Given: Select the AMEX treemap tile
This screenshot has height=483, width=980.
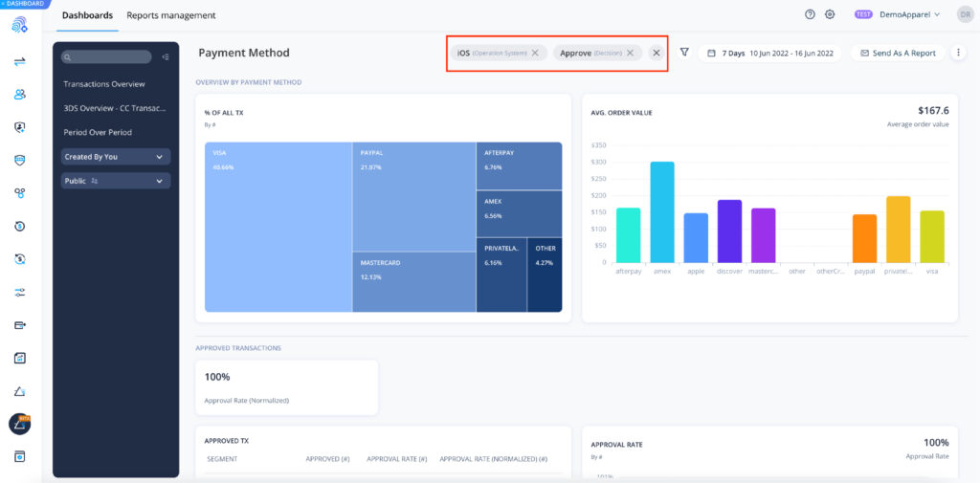Looking at the screenshot, I should tap(520, 213).
